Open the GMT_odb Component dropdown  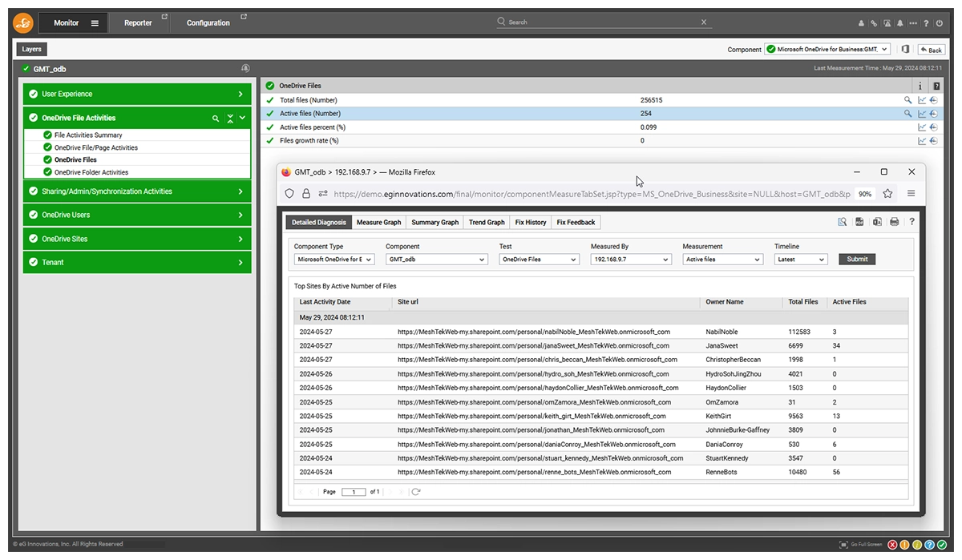tap(437, 260)
